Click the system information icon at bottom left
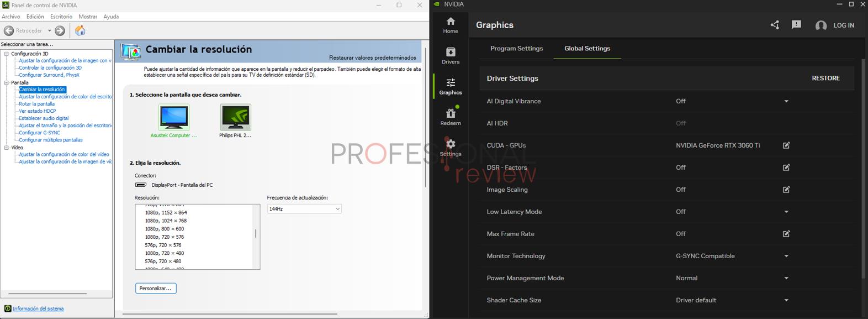 8,308
